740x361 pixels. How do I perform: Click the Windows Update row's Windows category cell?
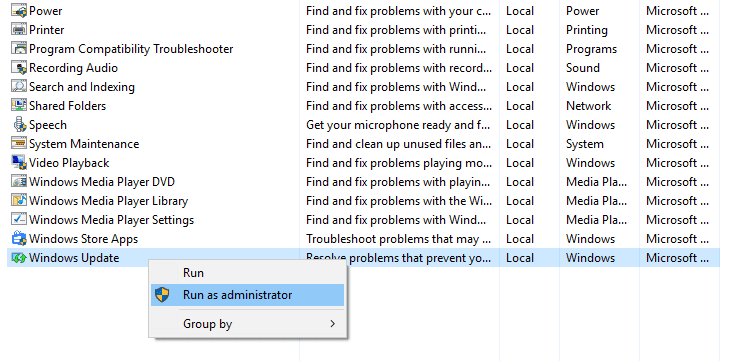tap(590, 258)
